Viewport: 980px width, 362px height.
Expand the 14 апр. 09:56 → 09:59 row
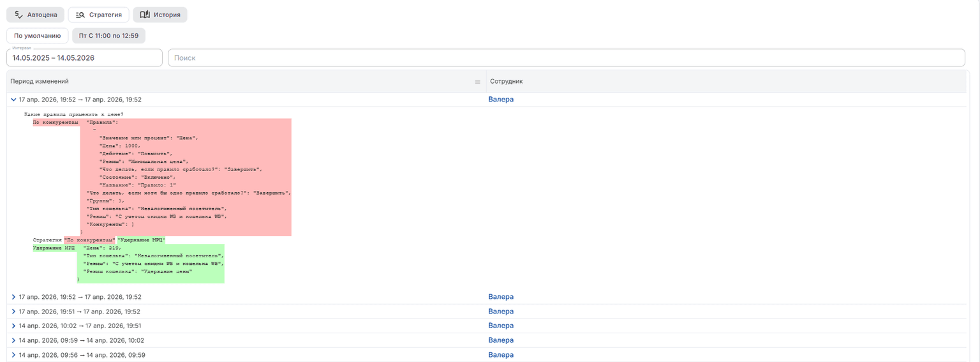14,355
